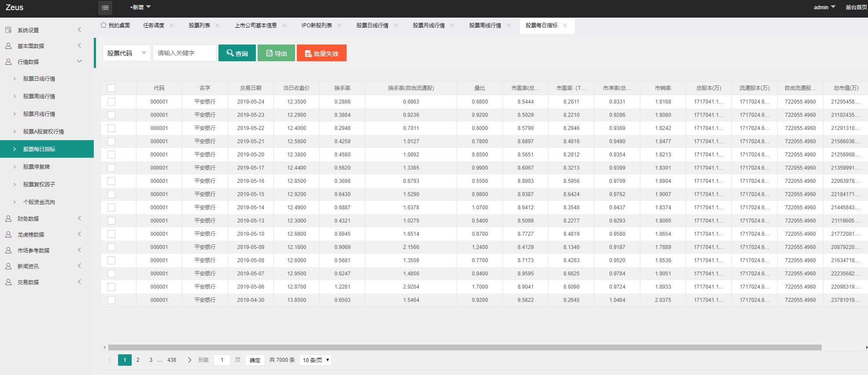
Task: Click the 批量失效 button
Action: click(x=321, y=53)
